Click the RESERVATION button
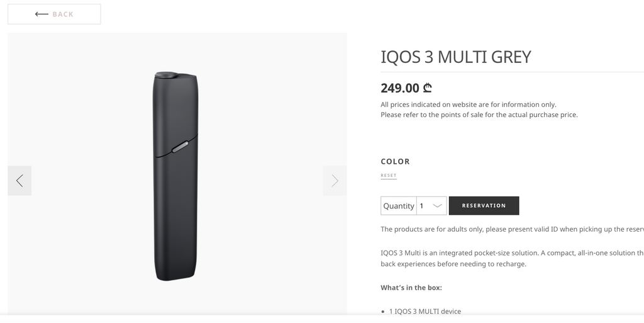 tap(484, 205)
